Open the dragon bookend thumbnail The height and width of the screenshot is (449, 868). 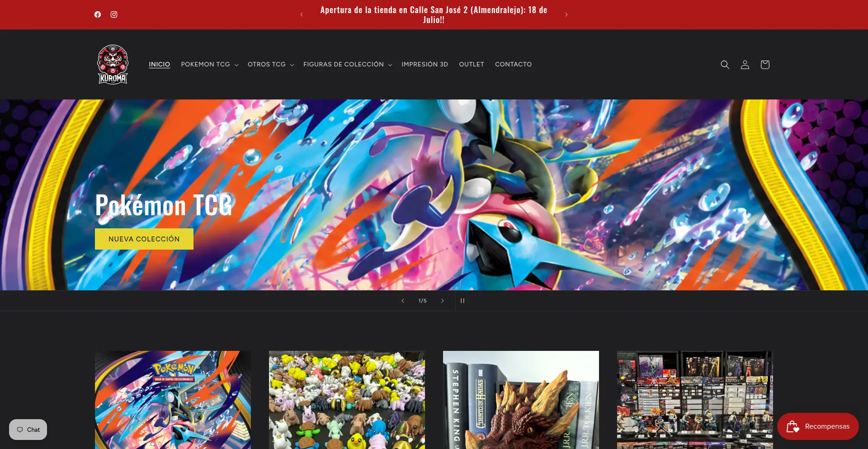pyautogui.click(x=521, y=400)
